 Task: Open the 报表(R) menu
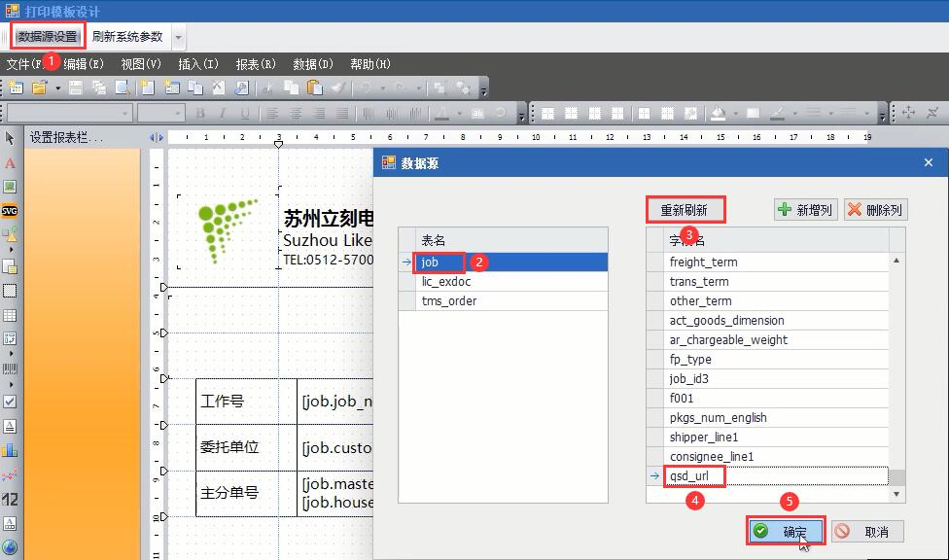click(256, 64)
